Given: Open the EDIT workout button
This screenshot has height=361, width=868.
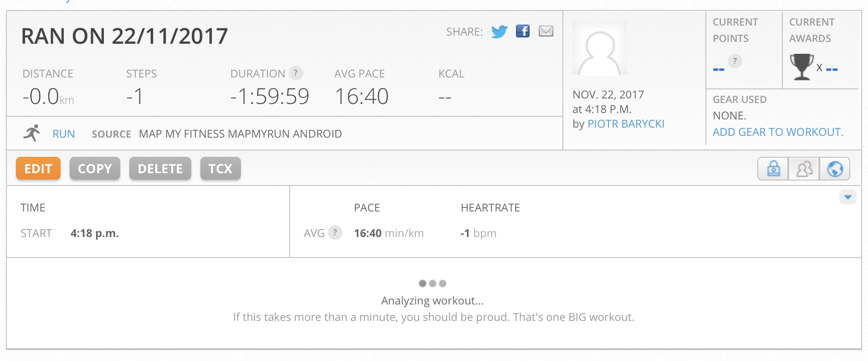Looking at the screenshot, I should click(38, 169).
